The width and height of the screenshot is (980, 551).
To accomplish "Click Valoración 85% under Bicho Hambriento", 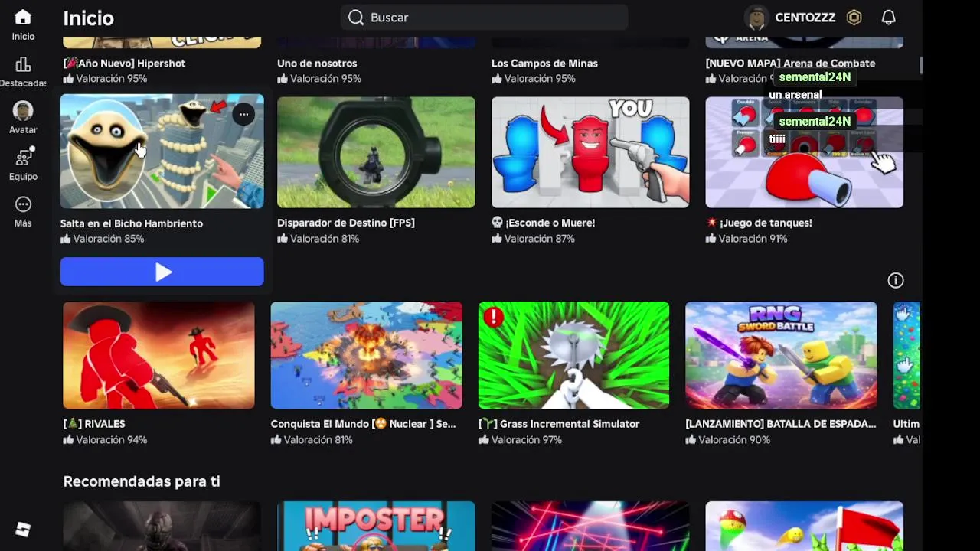I will (103, 239).
